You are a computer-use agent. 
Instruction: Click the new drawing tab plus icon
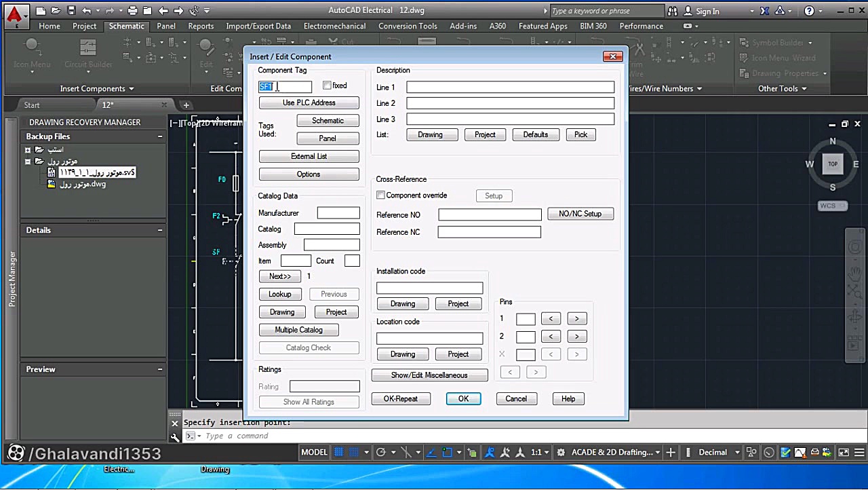tap(186, 105)
